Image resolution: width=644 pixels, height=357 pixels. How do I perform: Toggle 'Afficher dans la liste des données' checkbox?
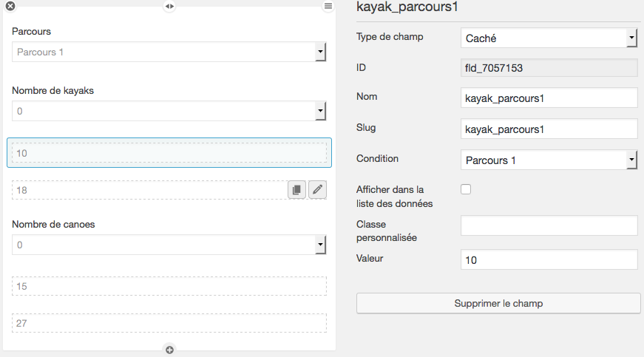pos(466,189)
